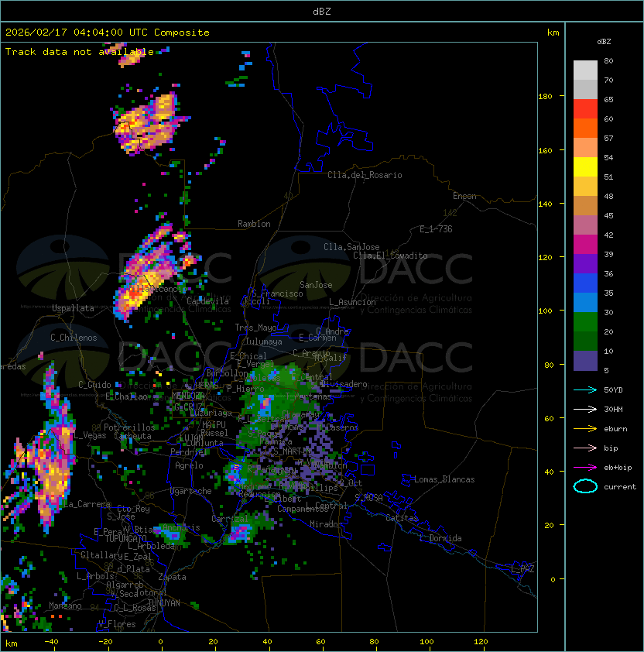Click the 'L_Vegas' place label
The image size is (644, 652).
90,435
